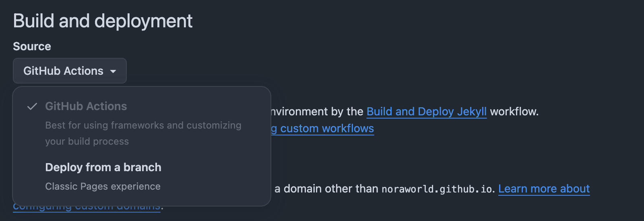
Task: Click the Best for using frameworks description
Action: [x=143, y=125]
